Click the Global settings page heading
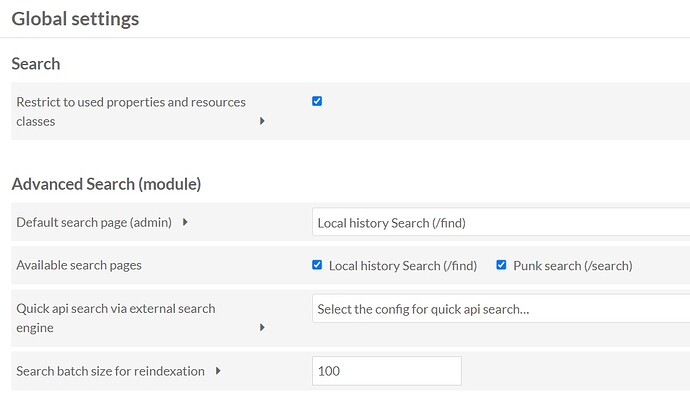 click(x=75, y=19)
